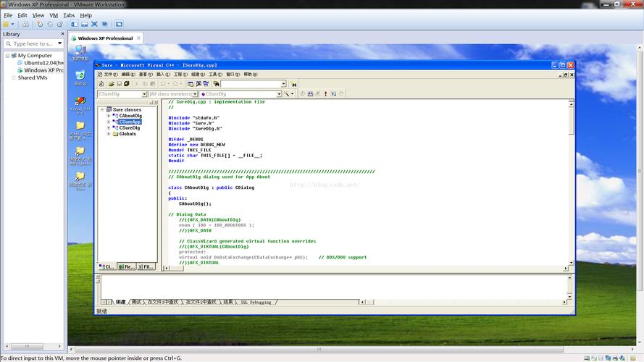Open VMware Edit menu
The height and width of the screenshot is (362, 644).
click(22, 15)
